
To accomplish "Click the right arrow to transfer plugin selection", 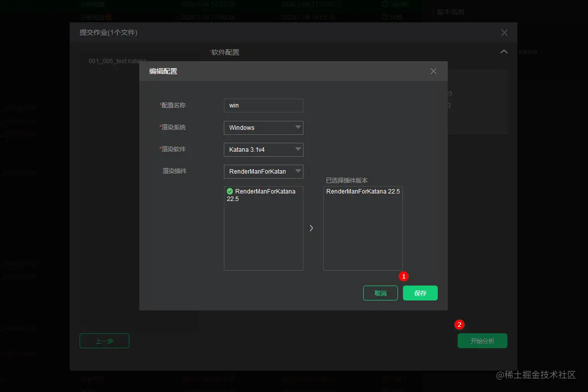I will pos(311,228).
